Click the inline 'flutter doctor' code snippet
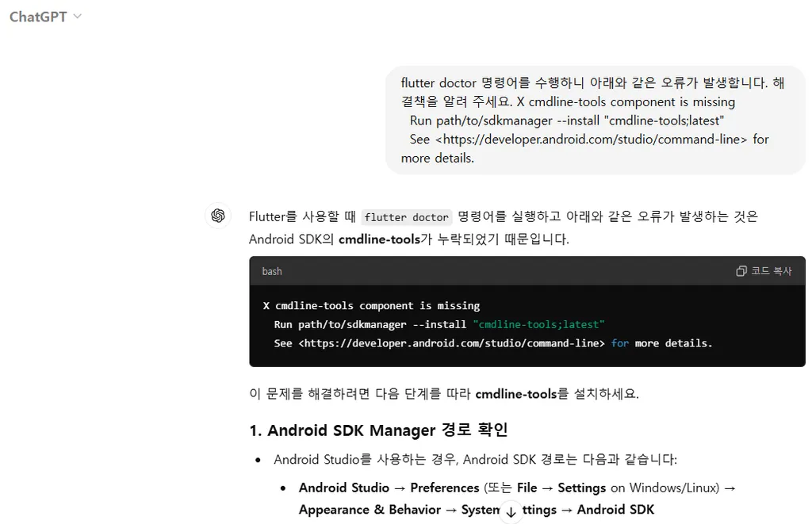Image resolution: width=812 pixels, height=524 pixels. click(x=407, y=217)
